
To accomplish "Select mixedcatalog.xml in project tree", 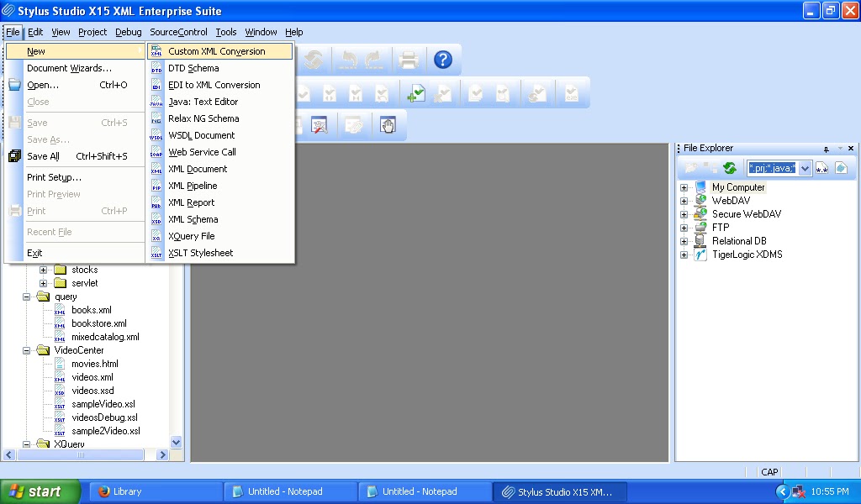I will click(105, 337).
